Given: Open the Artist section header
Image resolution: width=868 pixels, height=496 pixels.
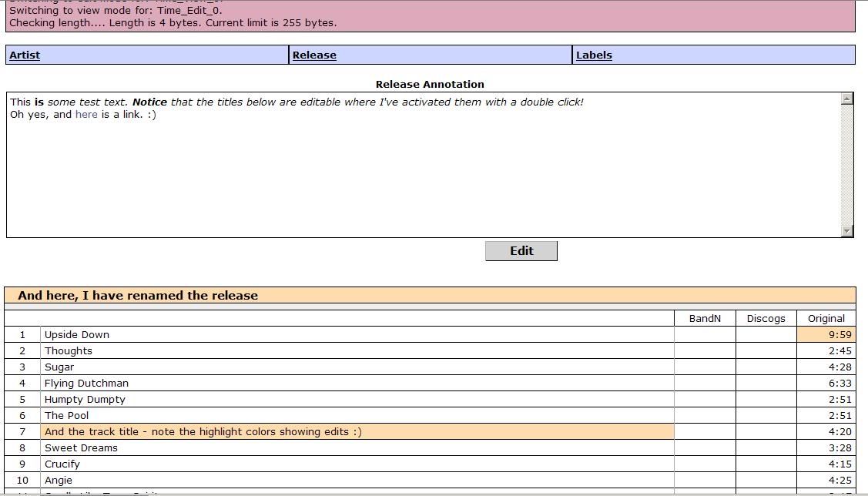Looking at the screenshot, I should pyautogui.click(x=25, y=55).
